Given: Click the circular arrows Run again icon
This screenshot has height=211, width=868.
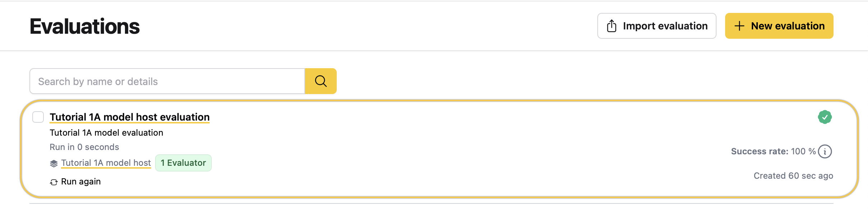Looking at the screenshot, I should 54,182.
